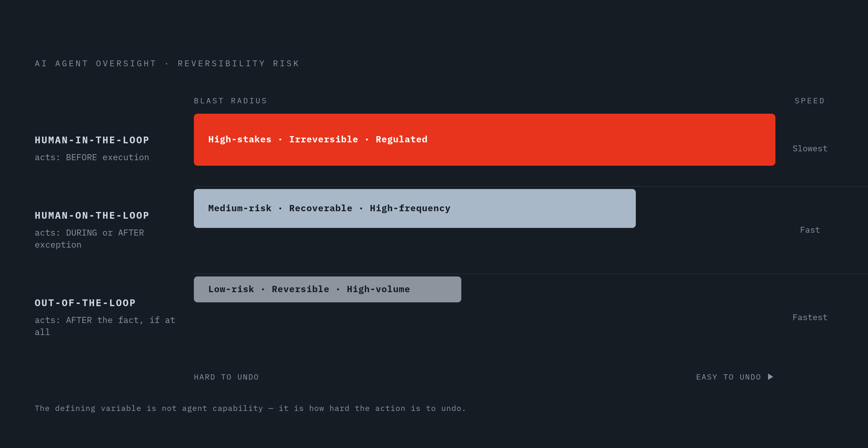Click the SPEED column label
Image resolution: width=868 pixels, height=448 pixels.
pos(809,101)
